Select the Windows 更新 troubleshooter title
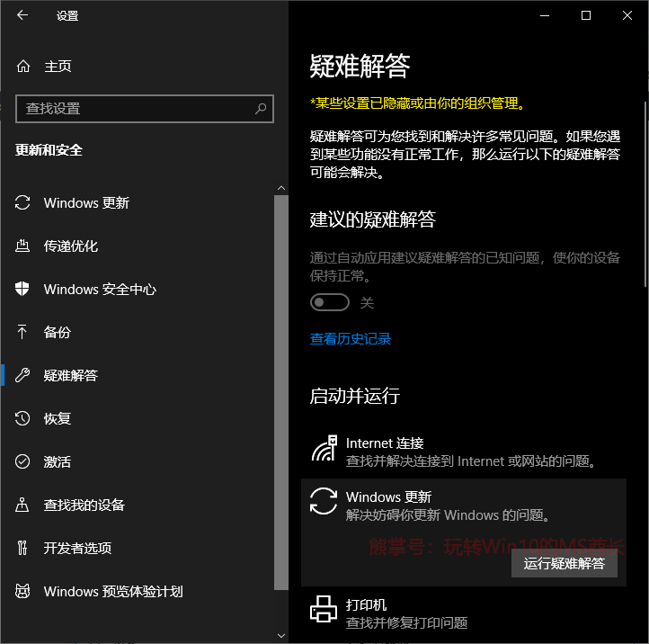The height and width of the screenshot is (644, 649). pos(388,496)
